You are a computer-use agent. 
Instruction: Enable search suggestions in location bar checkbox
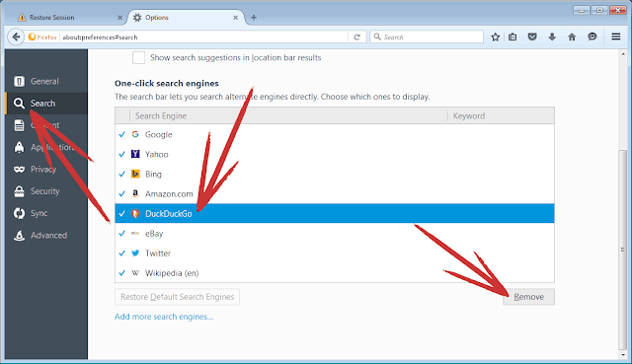tap(138, 57)
